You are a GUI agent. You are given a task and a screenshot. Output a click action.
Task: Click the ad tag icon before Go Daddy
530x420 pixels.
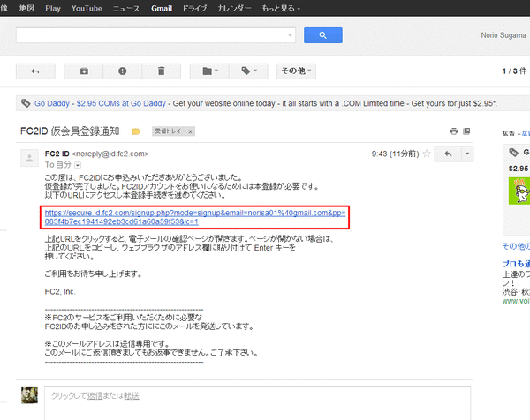coord(26,103)
